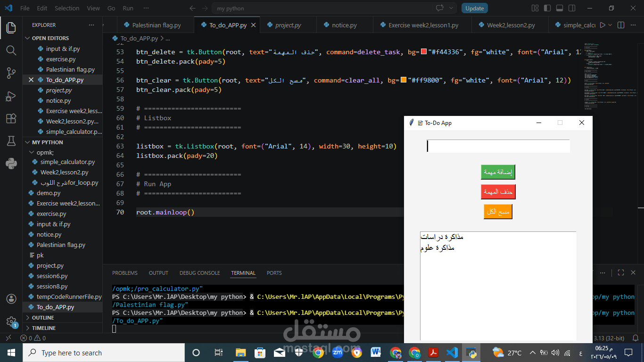
Task: Open the Testing flask view
Action: coord(11,141)
